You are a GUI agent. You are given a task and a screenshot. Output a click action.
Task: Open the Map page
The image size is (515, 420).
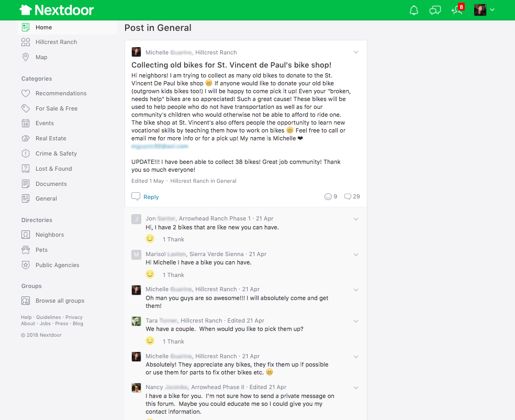(41, 57)
